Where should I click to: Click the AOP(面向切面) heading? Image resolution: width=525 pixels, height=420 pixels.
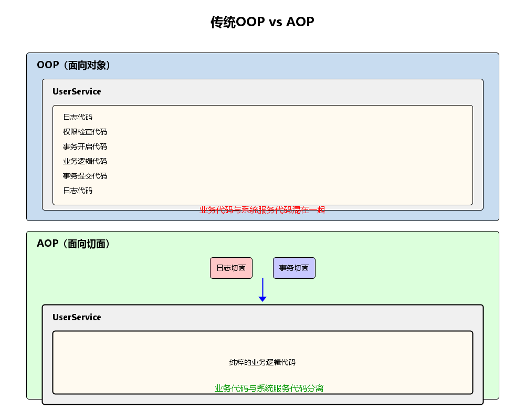73,244
